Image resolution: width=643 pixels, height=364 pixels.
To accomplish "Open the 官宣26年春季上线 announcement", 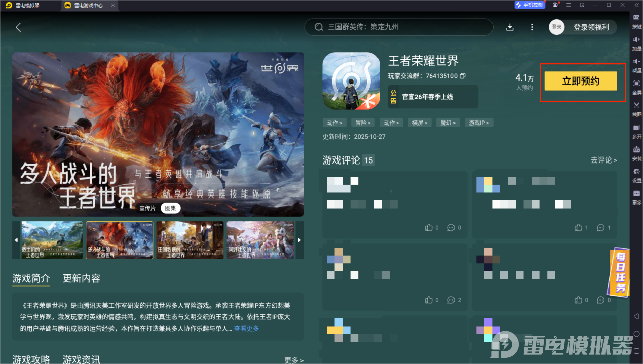I will click(x=433, y=96).
